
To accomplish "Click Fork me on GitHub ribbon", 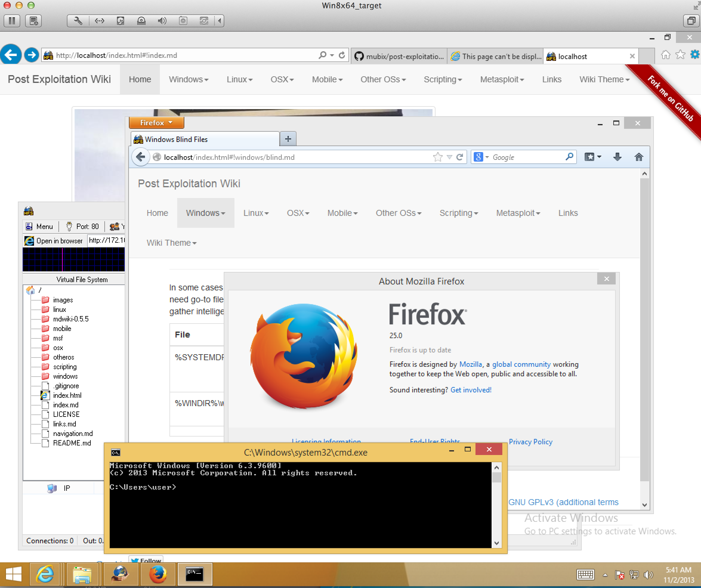I will click(x=671, y=99).
